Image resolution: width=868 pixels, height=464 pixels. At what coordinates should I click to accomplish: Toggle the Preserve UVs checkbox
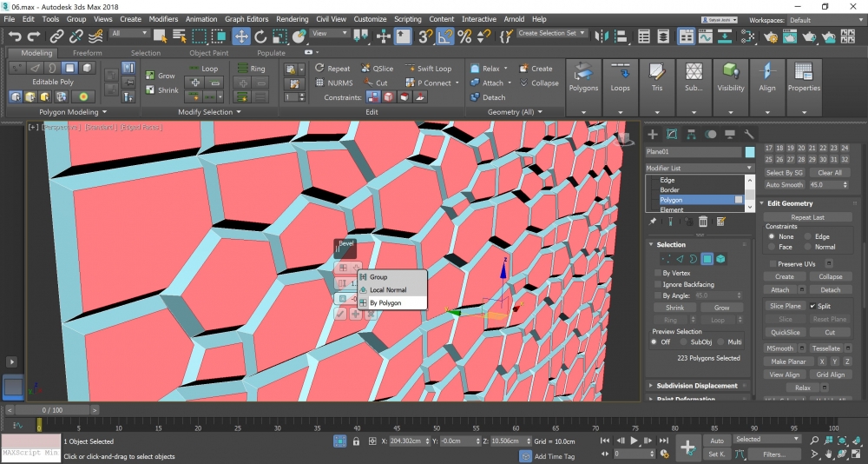coord(773,263)
